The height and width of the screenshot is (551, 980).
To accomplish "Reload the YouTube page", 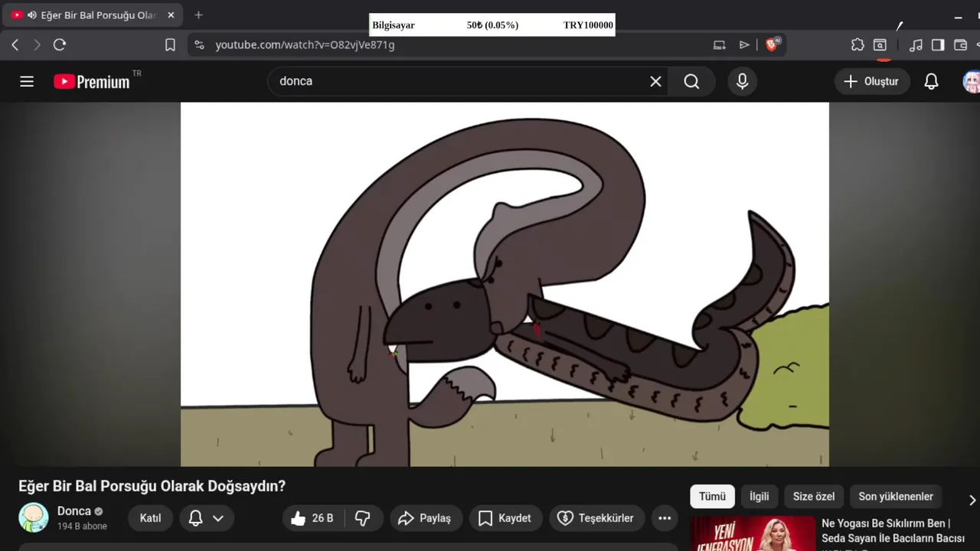I will 60,45.
